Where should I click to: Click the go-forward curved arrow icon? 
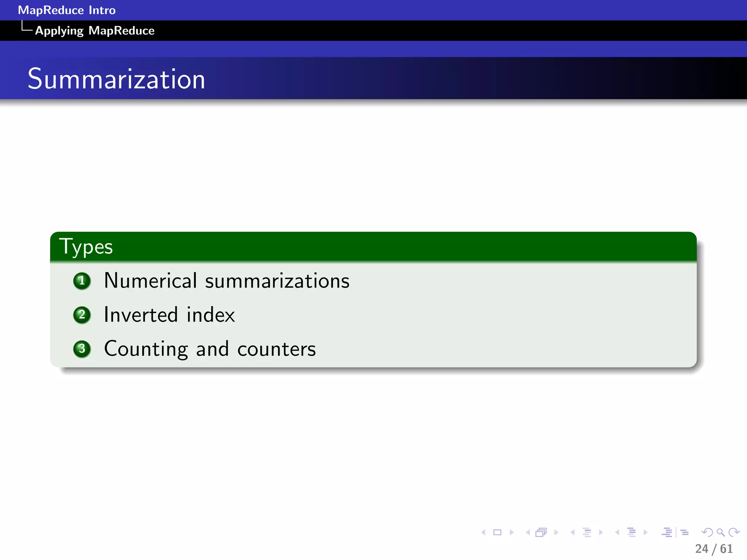[734, 532]
